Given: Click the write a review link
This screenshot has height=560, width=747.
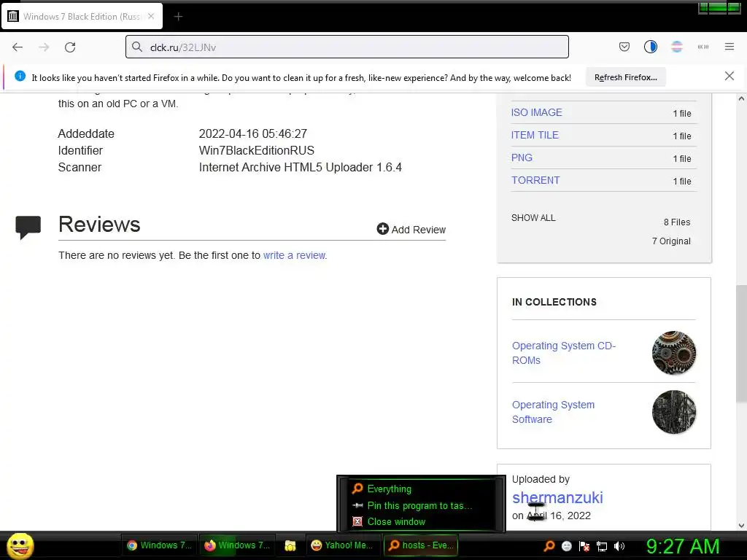Looking at the screenshot, I should (x=295, y=255).
